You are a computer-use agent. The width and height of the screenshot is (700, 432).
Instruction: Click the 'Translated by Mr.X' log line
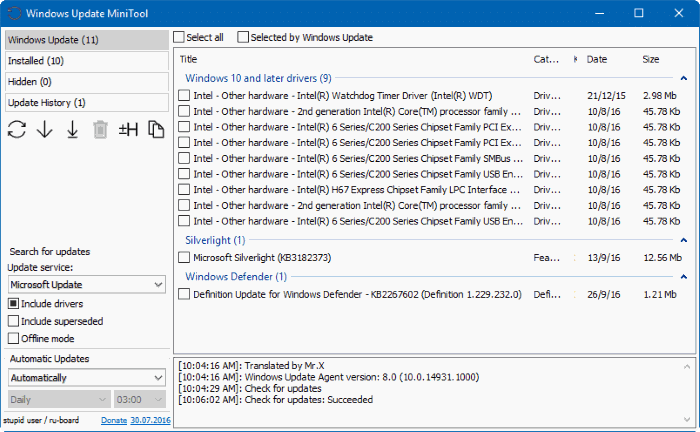click(x=251, y=366)
